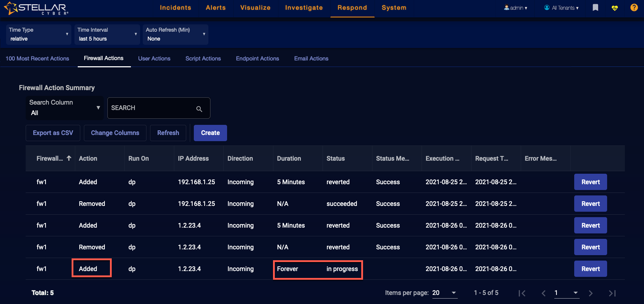Go to the previous page

[x=543, y=293]
